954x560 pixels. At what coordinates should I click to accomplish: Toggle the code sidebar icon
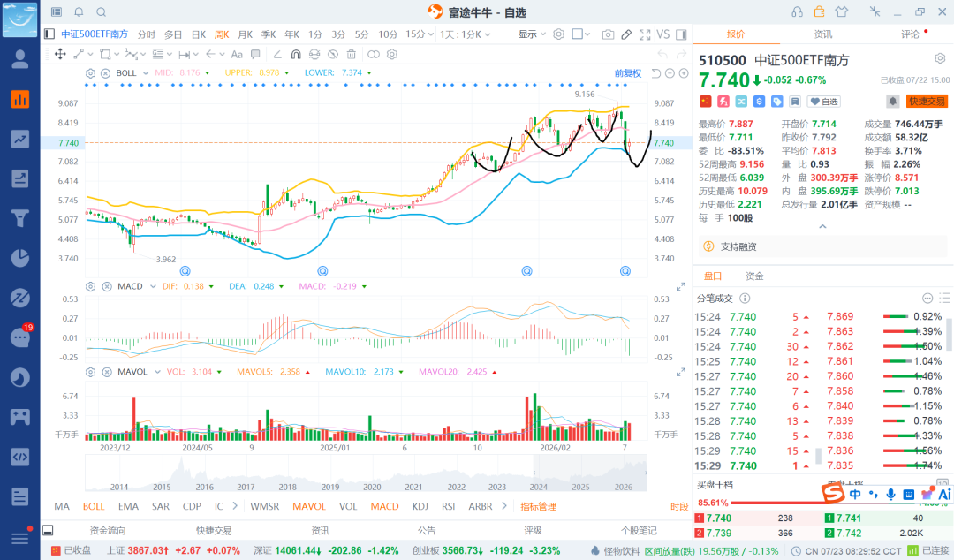(x=20, y=457)
